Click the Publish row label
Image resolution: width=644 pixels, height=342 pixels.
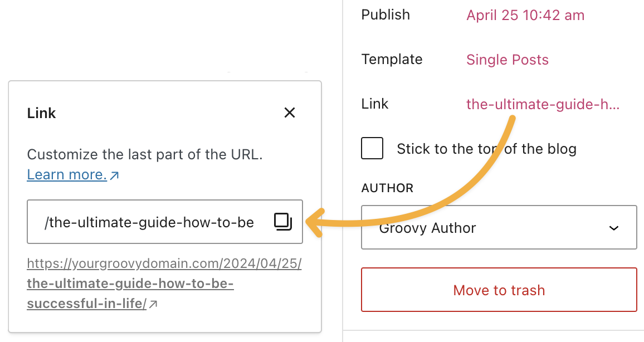(386, 15)
